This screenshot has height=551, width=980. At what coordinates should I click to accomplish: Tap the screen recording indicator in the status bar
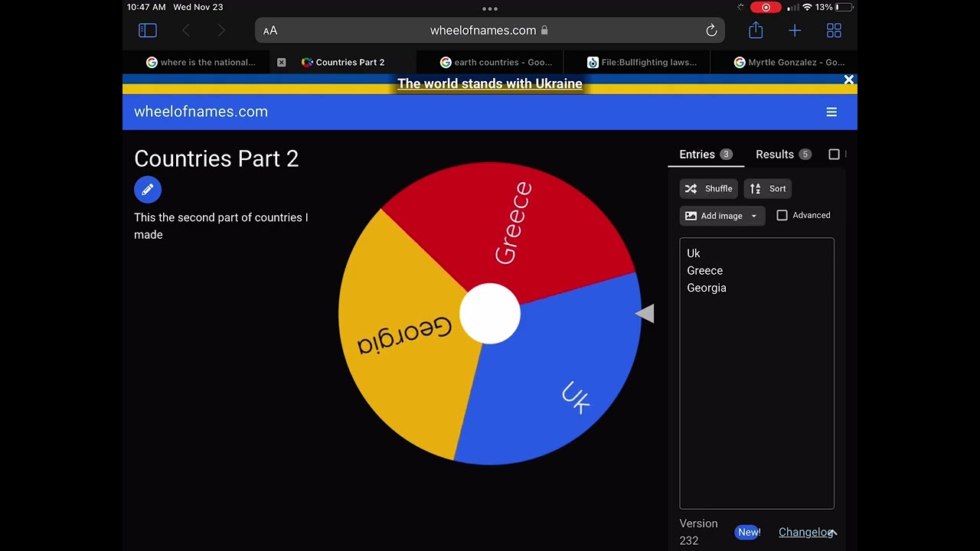pos(766,7)
